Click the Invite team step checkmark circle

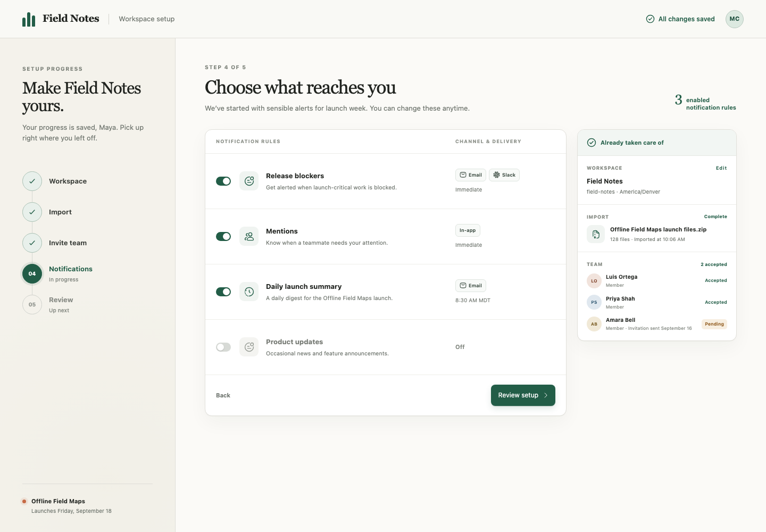point(32,243)
